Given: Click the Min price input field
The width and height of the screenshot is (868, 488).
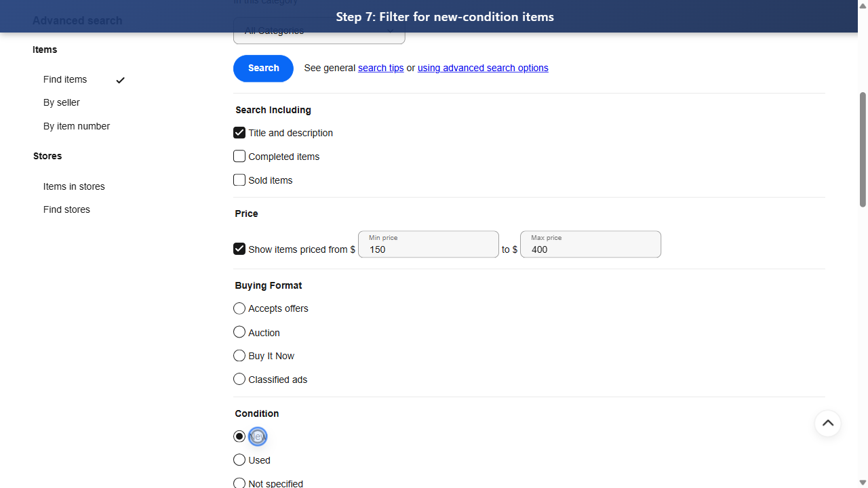Looking at the screenshot, I should (x=428, y=249).
